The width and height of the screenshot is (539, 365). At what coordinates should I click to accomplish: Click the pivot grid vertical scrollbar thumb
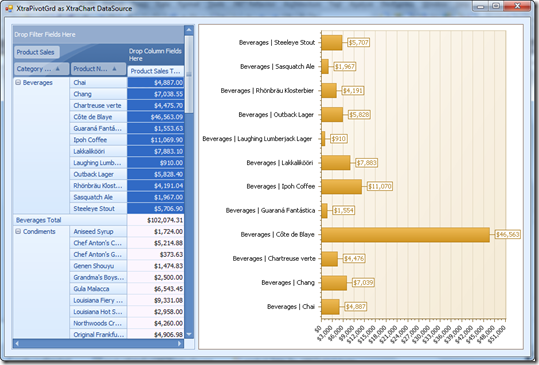pos(189,74)
